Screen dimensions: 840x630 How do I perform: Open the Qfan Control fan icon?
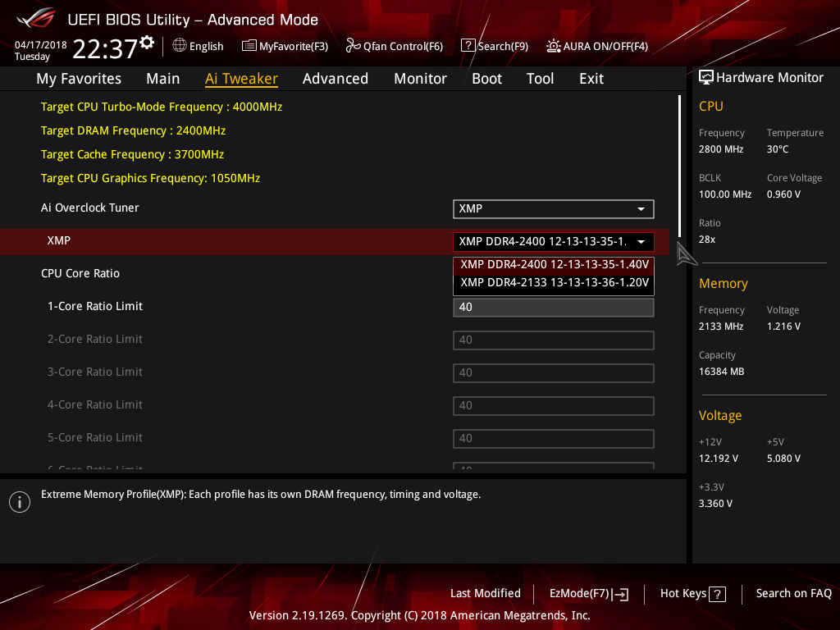pos(353,46)
